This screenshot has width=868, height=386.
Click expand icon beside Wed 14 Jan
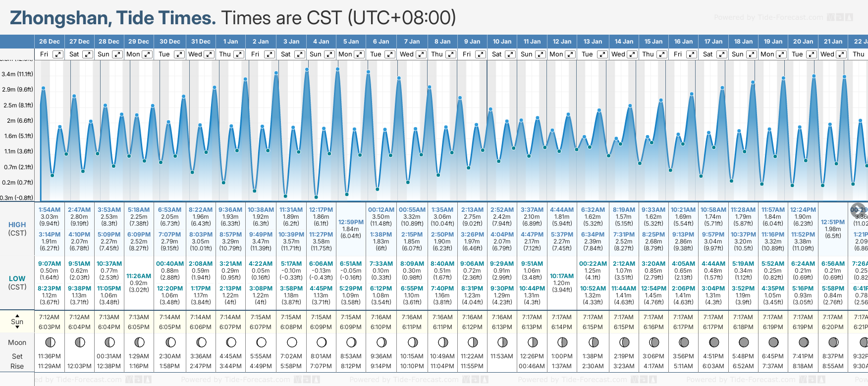[633, 54]
